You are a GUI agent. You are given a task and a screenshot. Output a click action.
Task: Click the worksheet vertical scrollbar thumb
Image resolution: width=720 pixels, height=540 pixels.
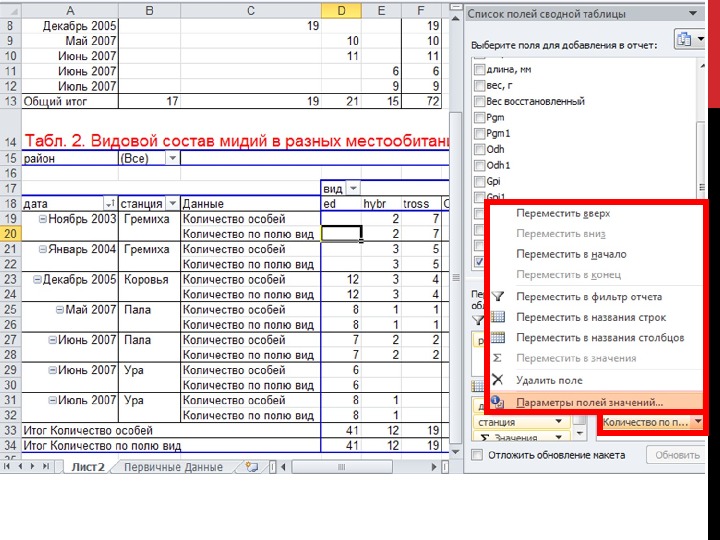[x=456, y=277]
